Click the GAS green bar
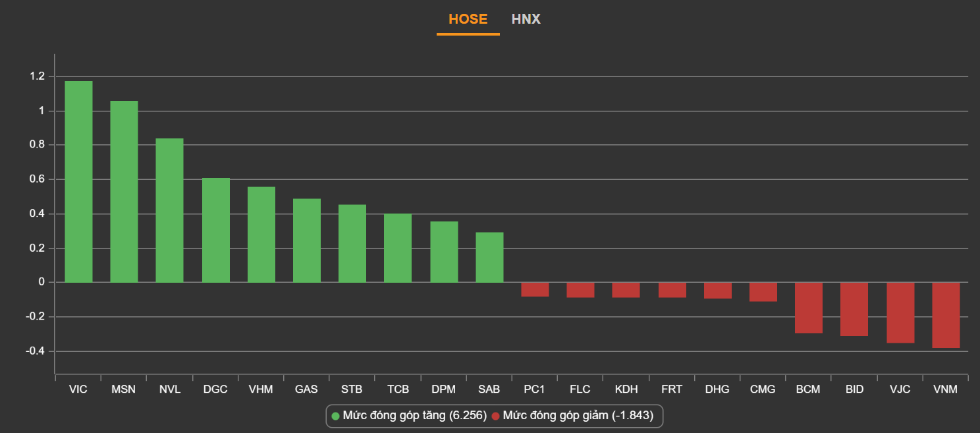The image size is (980, 433). pyautogui.click(x=306, y=241)
